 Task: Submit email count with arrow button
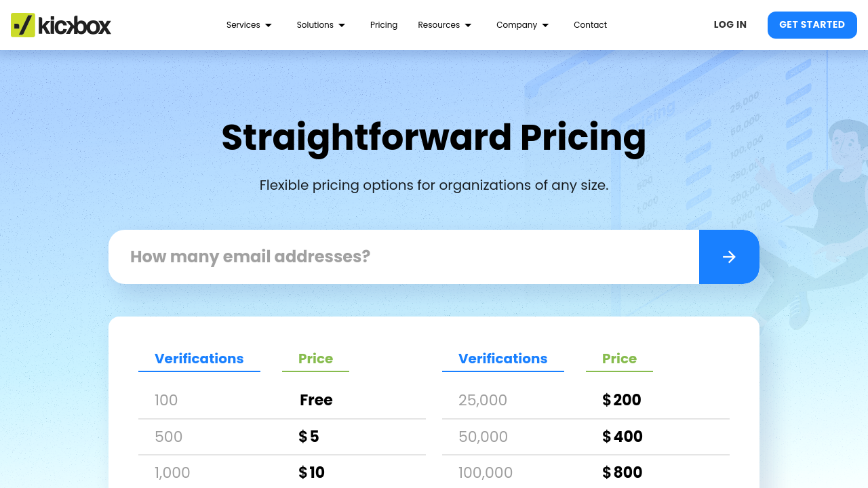pos(729,257)
